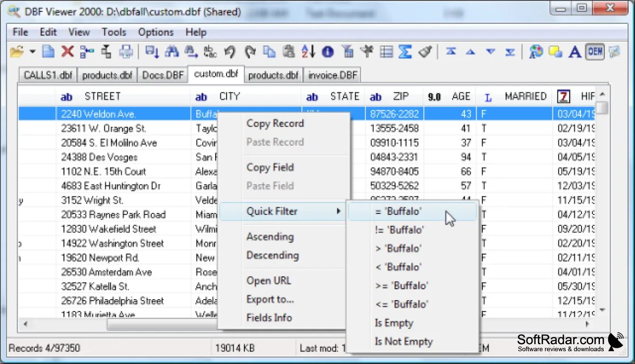This screenshot has width=635, height=364.
Task: Click the Sigma statistics icon
Action: tap(405, 52)
